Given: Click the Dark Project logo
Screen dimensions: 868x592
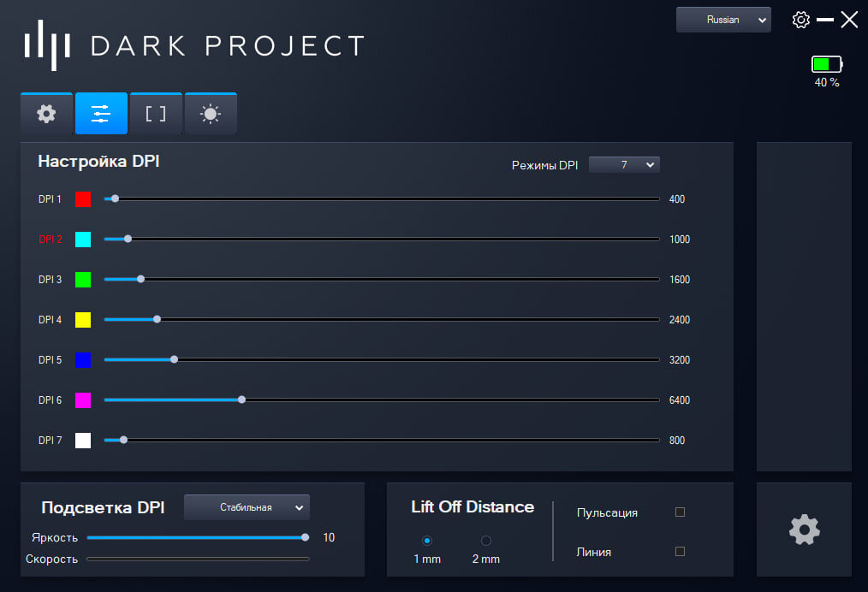Looking at the screenshot, I should point(193,45).
